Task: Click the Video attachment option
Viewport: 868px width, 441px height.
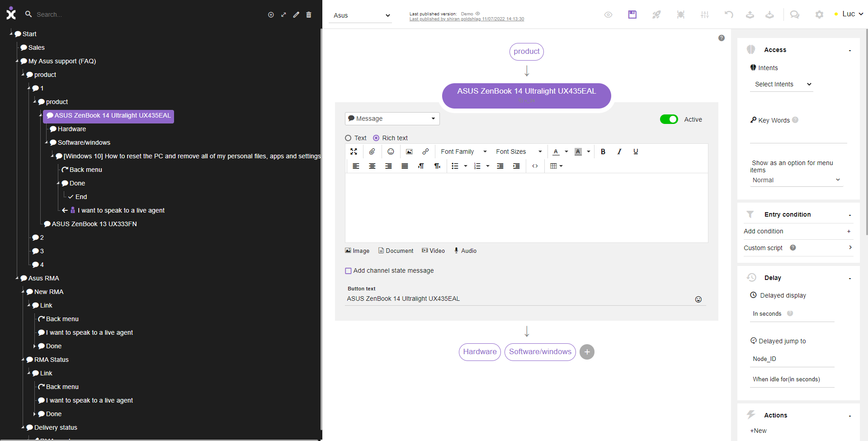Action: [x=433, y=251]
